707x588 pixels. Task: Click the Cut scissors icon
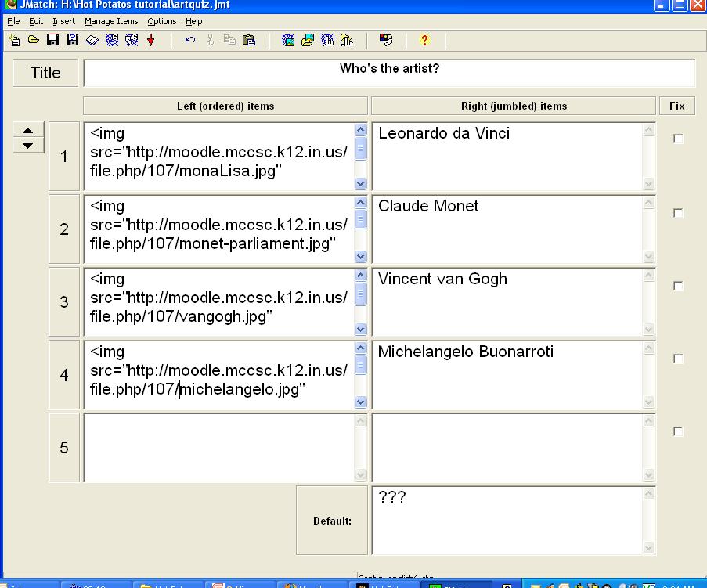point(210,40)
